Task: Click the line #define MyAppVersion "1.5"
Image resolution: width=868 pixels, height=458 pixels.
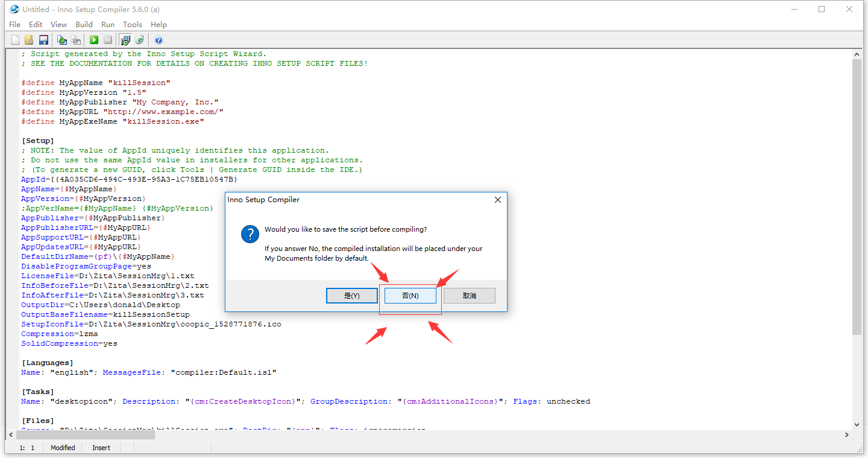Action: click(x=84, y=92)
